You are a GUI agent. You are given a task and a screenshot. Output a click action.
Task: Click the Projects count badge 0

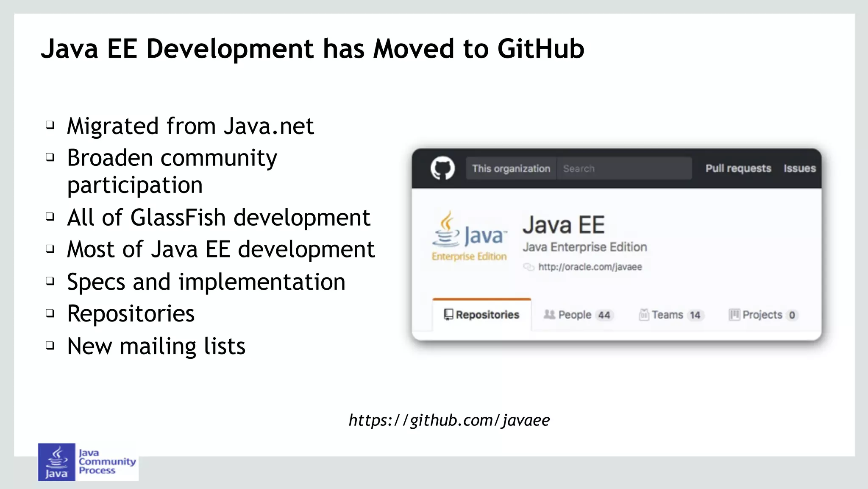pos(792,315)
